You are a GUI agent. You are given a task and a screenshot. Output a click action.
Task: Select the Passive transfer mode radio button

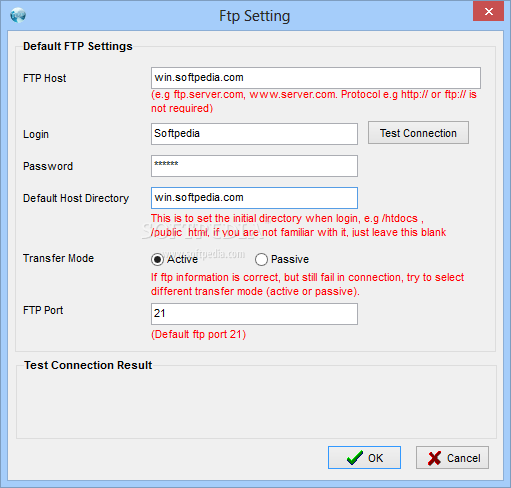coord(261,259)
